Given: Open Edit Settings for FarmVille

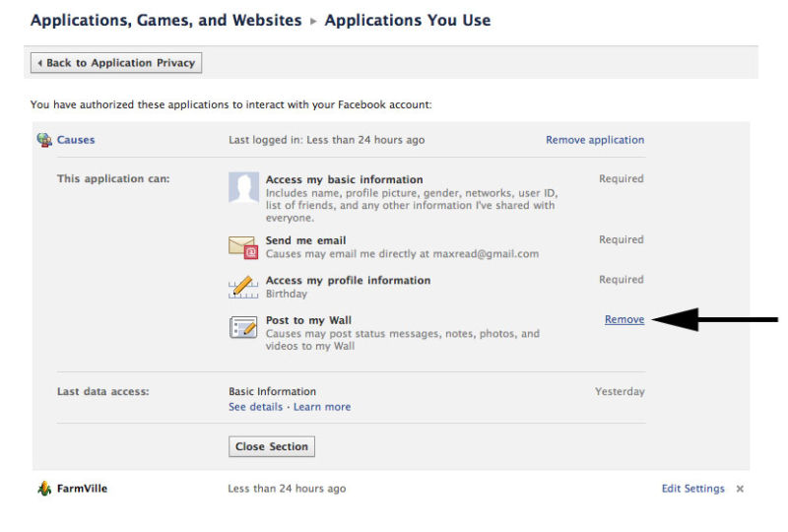Looking at the screenshot, I should (x=693, y=489).
